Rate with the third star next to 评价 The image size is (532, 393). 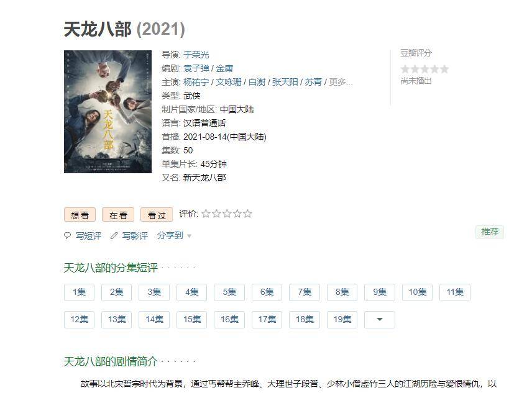[227, 214]
